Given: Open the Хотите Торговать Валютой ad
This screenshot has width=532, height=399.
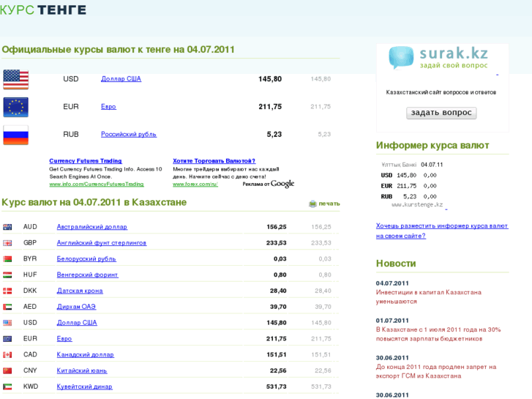Looking at the screenshot, I should click(x=214, y=161).
